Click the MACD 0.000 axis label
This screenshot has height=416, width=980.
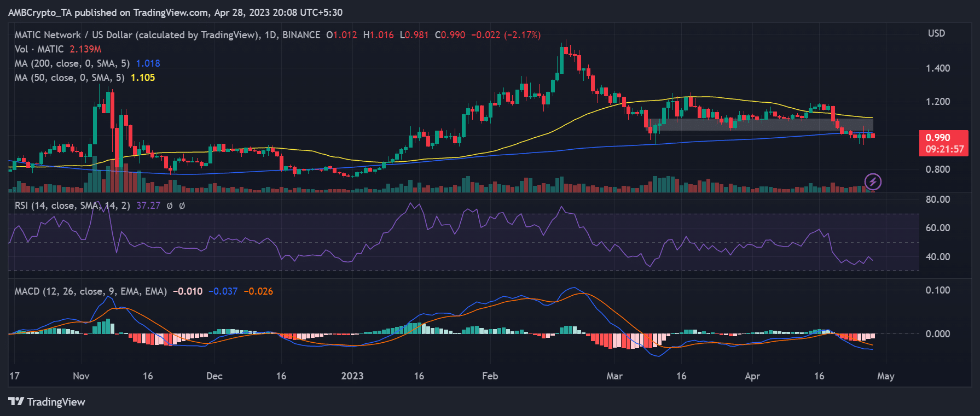(x=938, y=334)
